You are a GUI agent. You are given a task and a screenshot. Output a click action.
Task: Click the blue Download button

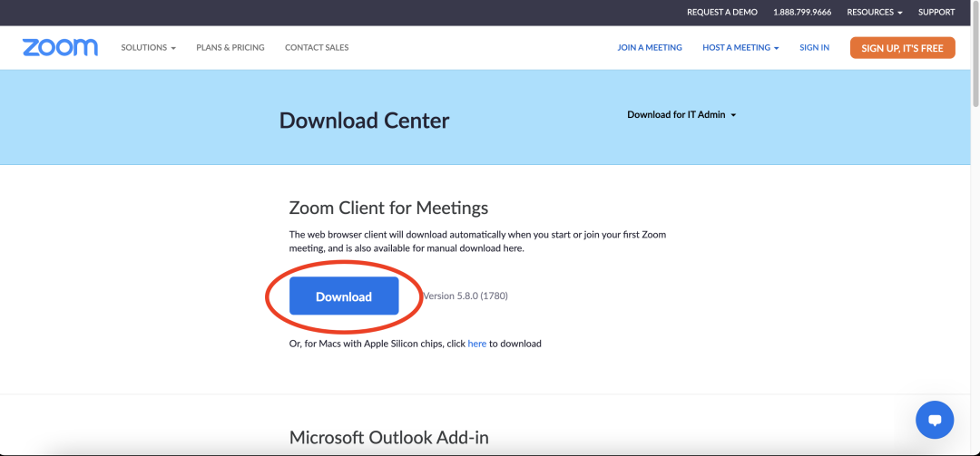tap(344, 296)
